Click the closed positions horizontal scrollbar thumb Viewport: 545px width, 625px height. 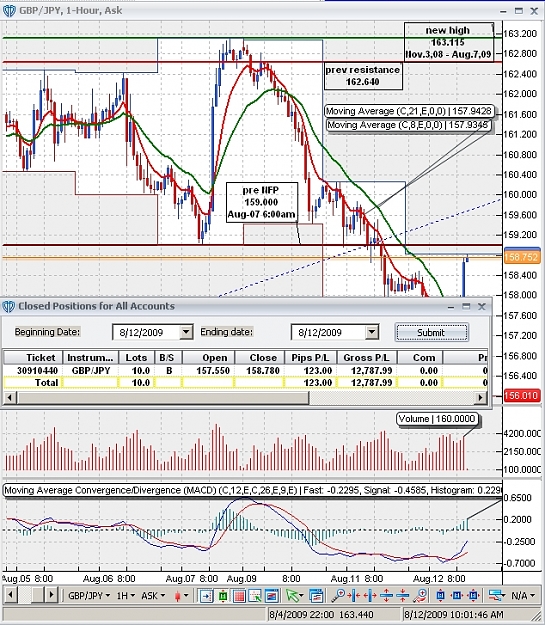(x=163, y=397)
